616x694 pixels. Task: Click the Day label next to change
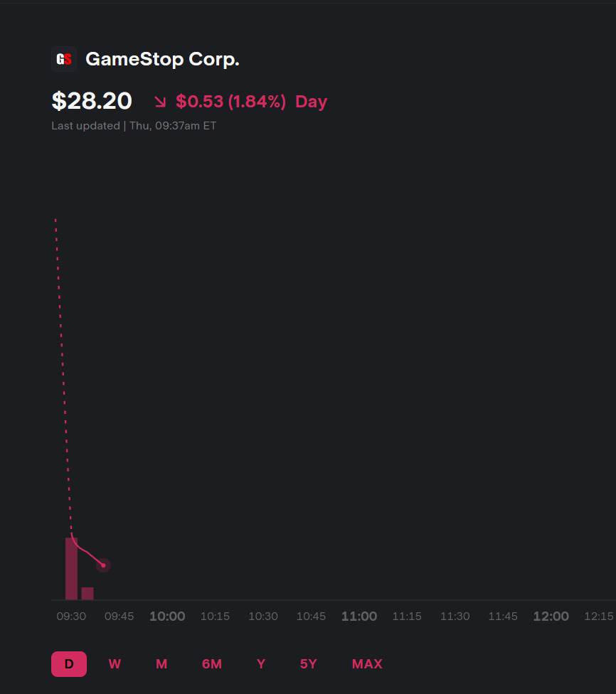[x=311, y=102]
